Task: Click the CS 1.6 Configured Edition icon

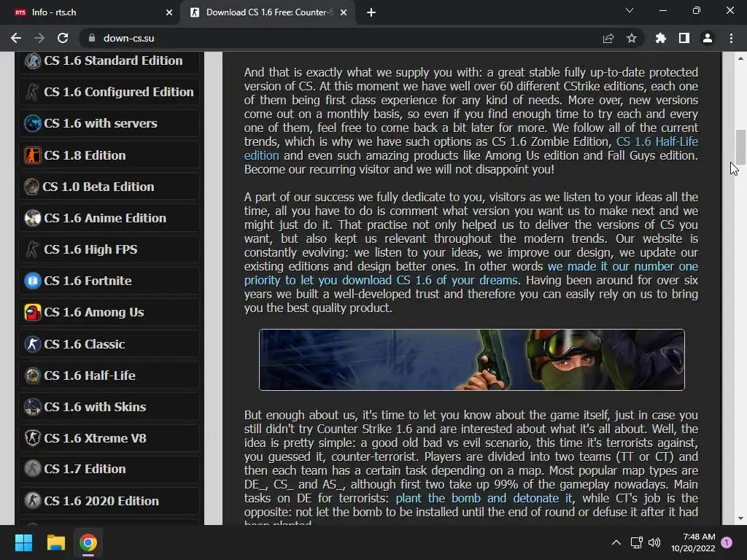Action: click(x=32, y=92)
